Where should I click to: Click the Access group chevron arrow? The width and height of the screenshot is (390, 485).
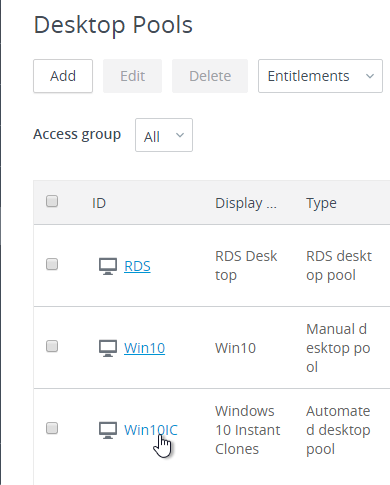(x=180, y=135)
